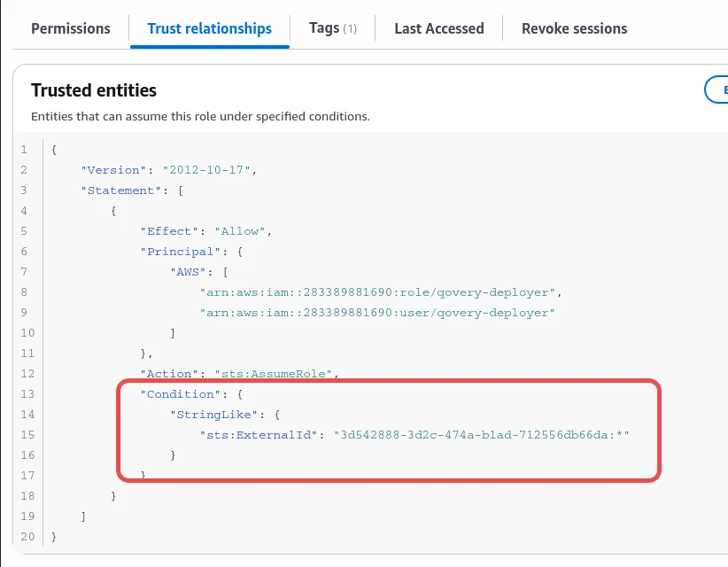Select the user/qovery-deployer ARN string
728x567 pixels.
[x=377, y=313]
